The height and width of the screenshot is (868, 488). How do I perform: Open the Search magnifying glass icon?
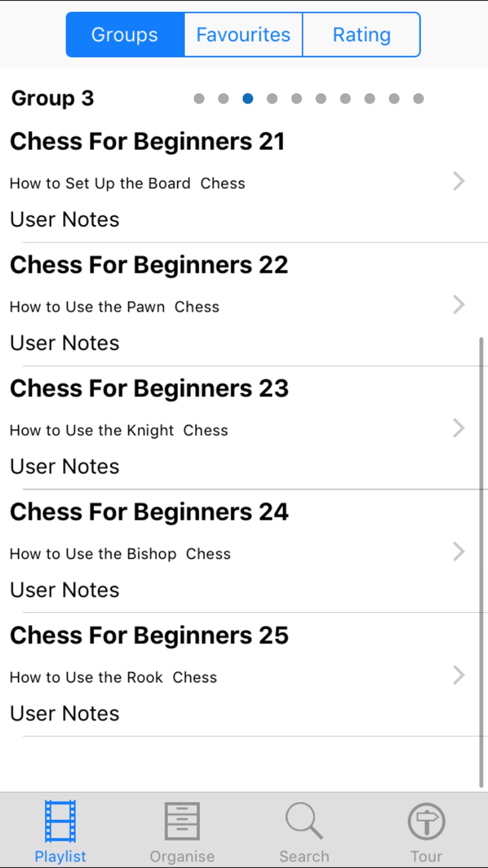[x=304, y=821]
